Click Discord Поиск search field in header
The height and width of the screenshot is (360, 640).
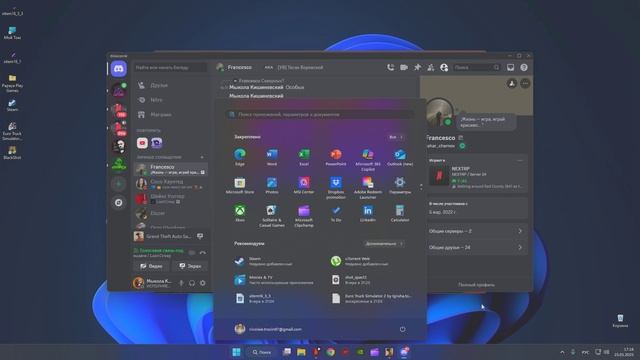[x=477, y=67]
